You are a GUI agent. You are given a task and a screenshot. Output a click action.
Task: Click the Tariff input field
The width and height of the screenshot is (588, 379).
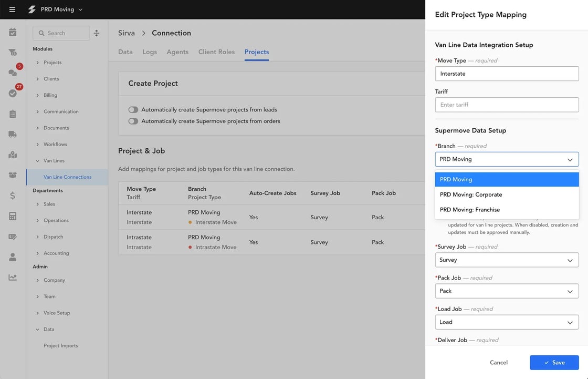click(x=507, y=105)
